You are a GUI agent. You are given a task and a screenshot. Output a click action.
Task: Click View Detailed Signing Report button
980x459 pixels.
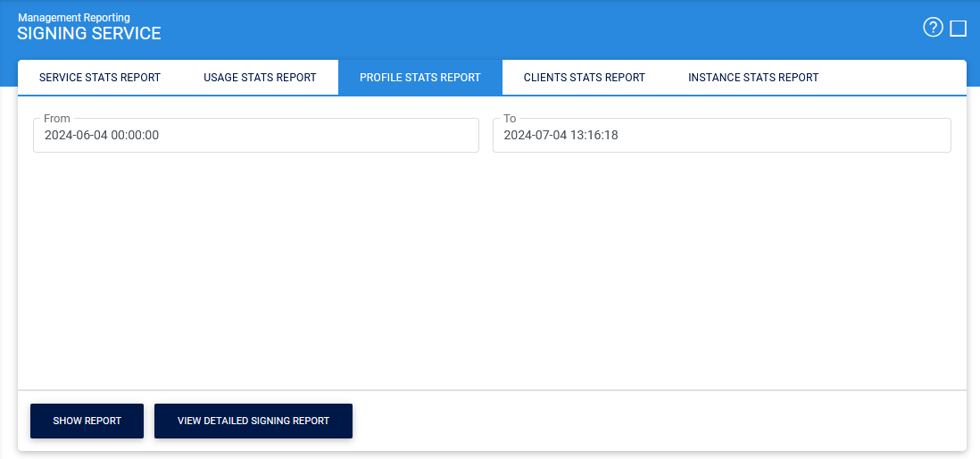[x=253, y=421]
